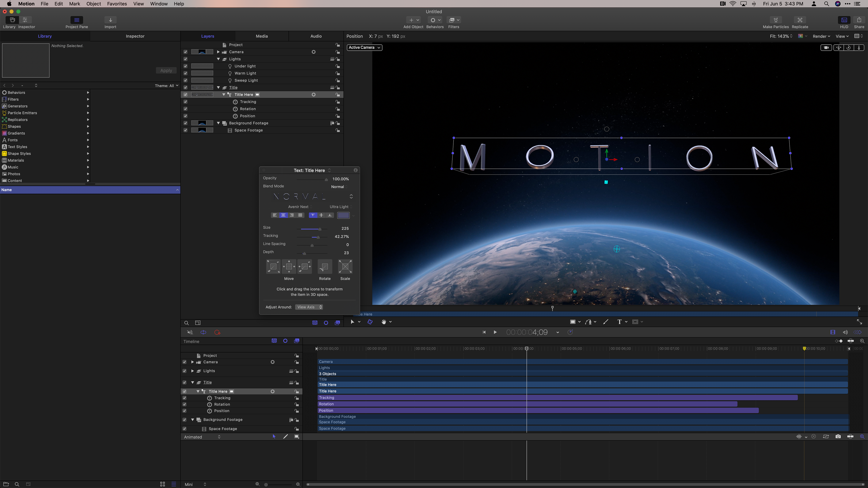Collapse the Lights group in Layers list
The width and height of the screenshot is (868, 488).
click(218, 59)
